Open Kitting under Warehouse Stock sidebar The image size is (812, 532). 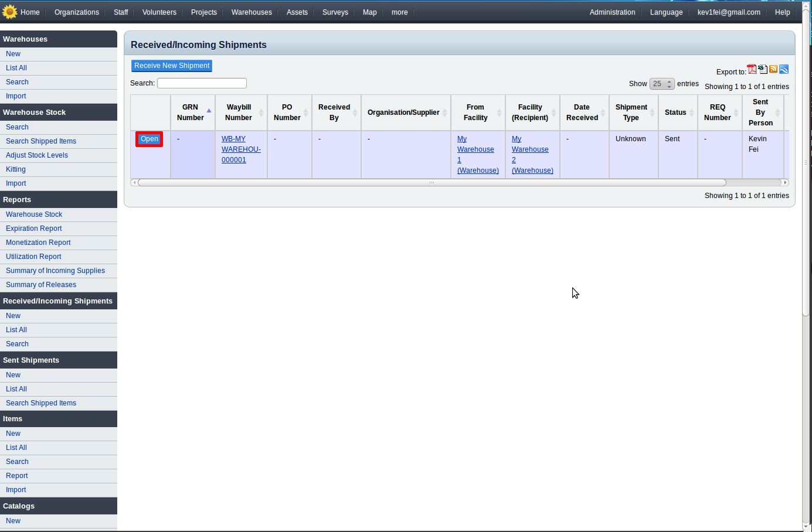(x=16, y=169)
